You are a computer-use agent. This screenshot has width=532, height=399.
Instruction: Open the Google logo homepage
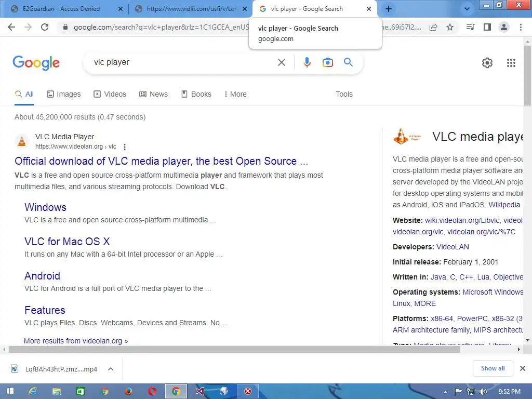point(36,63)
